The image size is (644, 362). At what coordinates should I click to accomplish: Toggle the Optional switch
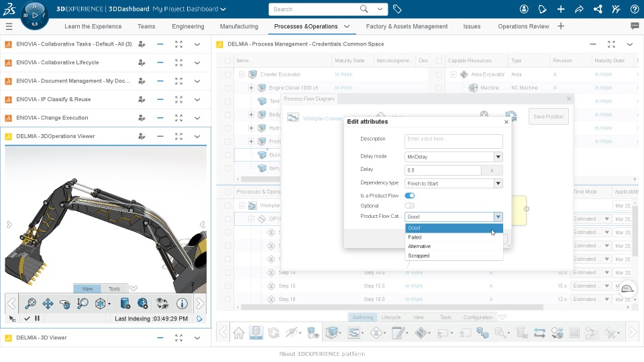click(x=409, y=206)
